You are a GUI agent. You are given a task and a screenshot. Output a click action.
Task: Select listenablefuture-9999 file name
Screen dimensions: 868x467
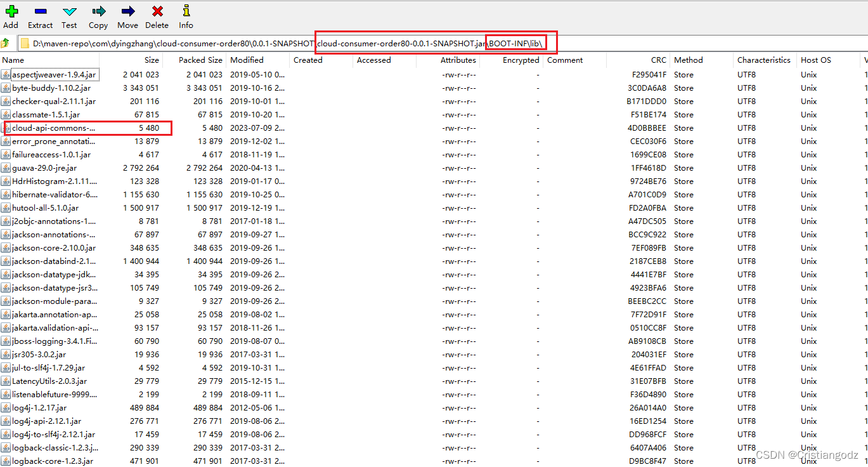[55, 395]
